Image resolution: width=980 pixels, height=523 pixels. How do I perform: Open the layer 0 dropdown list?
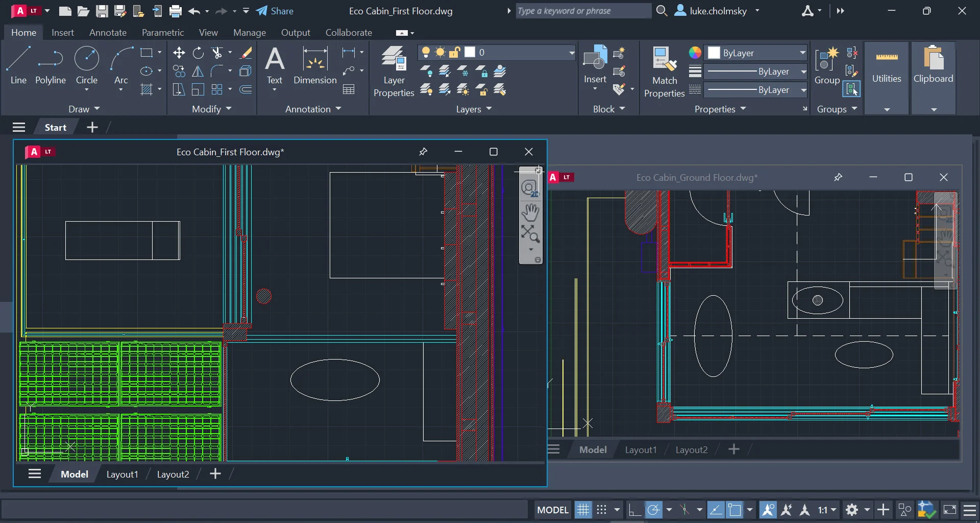(571, 52)
